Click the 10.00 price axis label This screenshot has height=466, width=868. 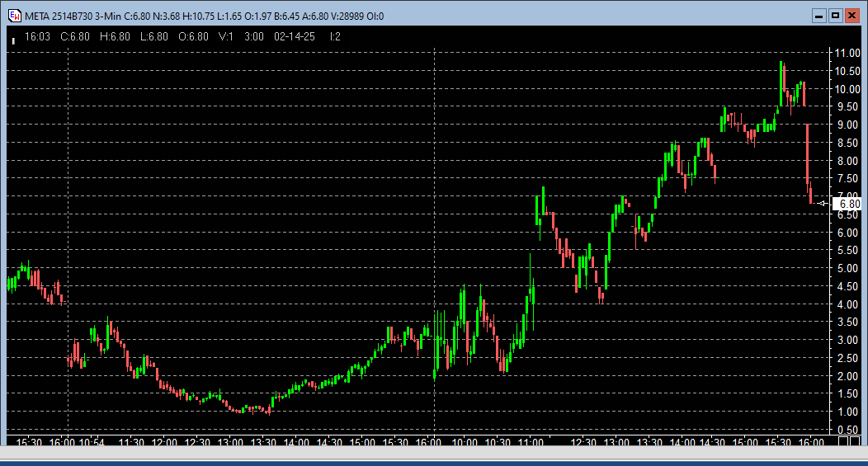pyautogui.click(x=847, y=89)
